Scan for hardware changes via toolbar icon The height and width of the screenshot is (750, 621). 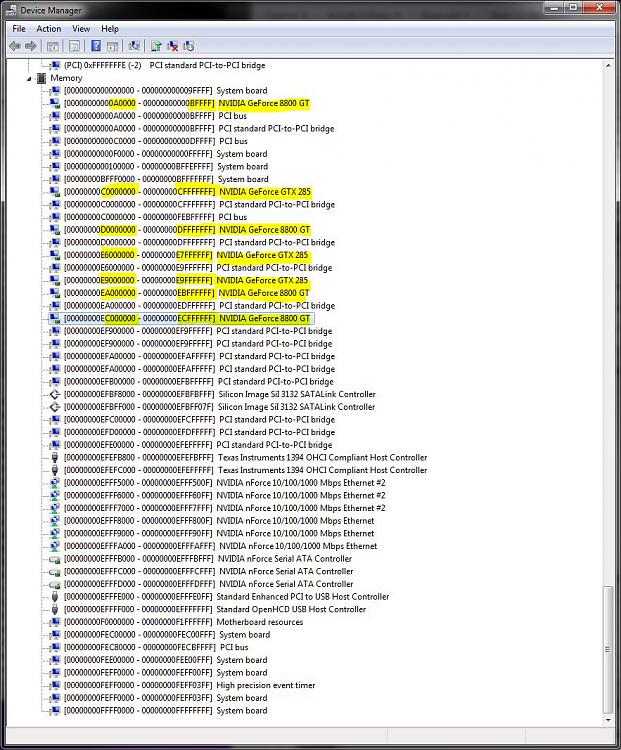(134, 46)
